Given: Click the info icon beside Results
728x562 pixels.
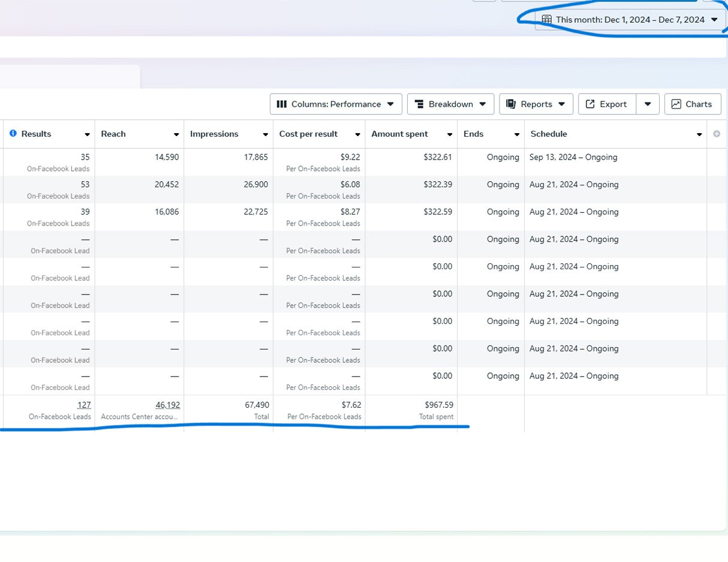Looking at the screenshot, I should pos(13,134).
